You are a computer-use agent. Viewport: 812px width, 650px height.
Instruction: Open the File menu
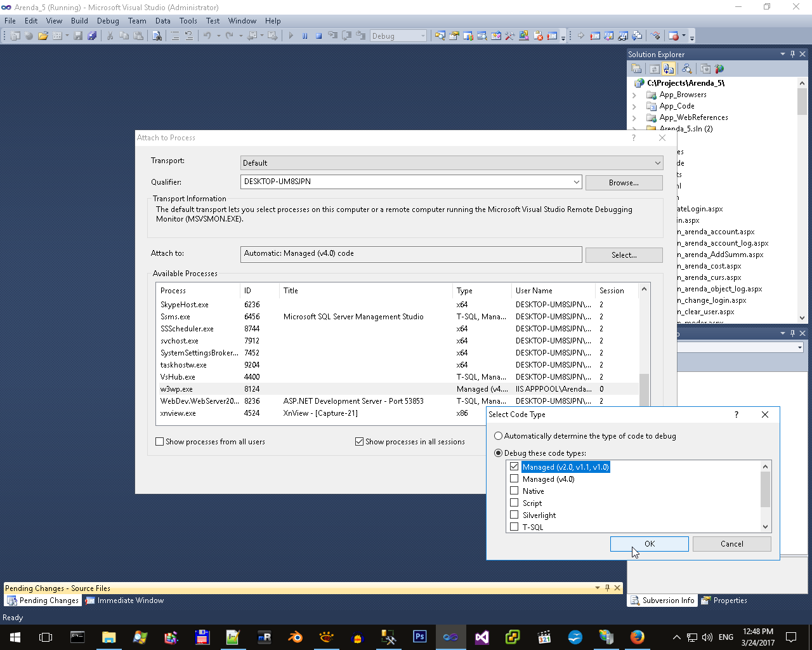(x=10, y=21)
